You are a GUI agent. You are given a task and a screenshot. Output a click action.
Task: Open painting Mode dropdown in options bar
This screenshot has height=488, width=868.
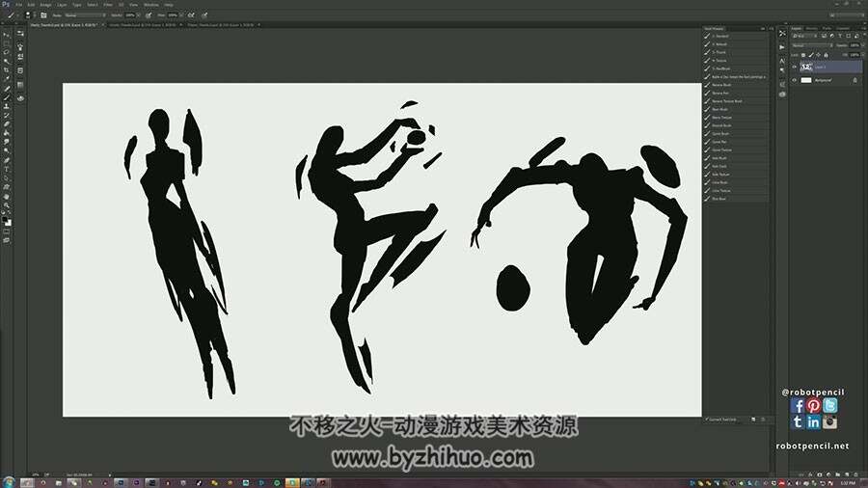coord(85,14)
